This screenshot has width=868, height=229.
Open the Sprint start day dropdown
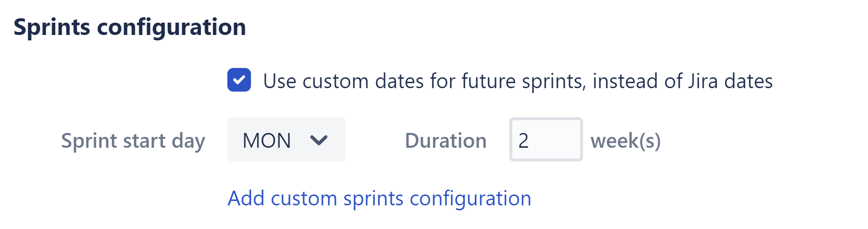point(286,140)
